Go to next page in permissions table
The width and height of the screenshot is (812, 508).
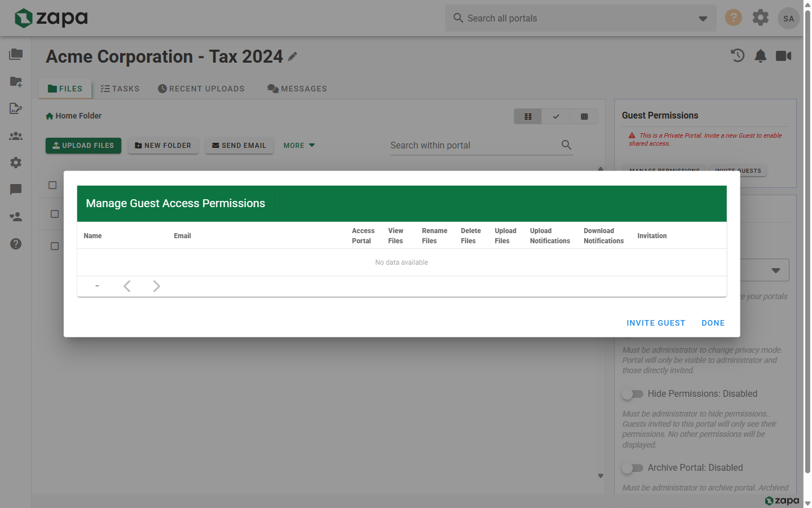(x=156, y=286)
